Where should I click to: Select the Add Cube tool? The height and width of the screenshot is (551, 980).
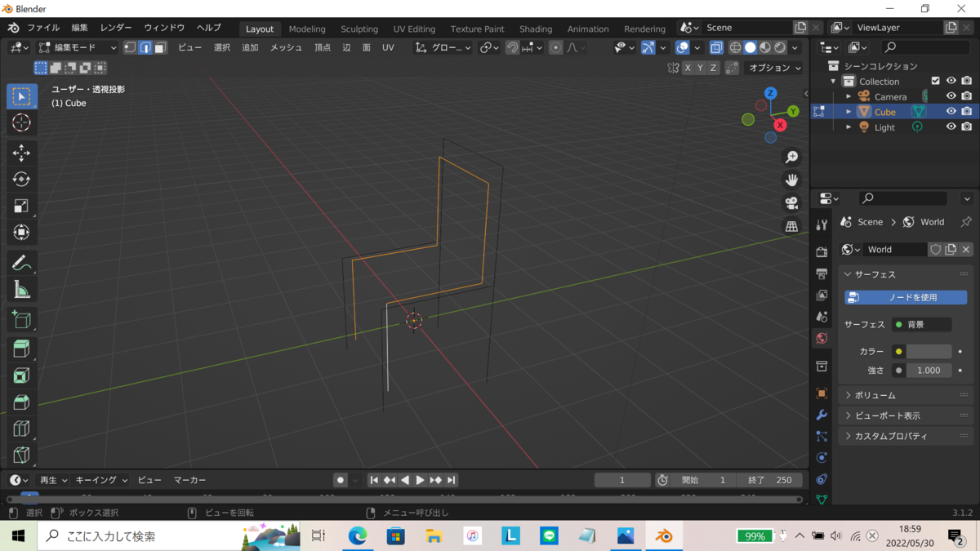(22, 319)
